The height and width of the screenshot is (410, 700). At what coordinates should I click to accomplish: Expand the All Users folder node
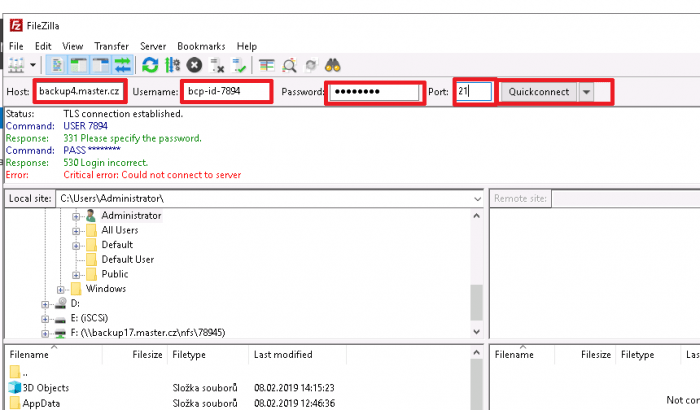tap(76, 231)
